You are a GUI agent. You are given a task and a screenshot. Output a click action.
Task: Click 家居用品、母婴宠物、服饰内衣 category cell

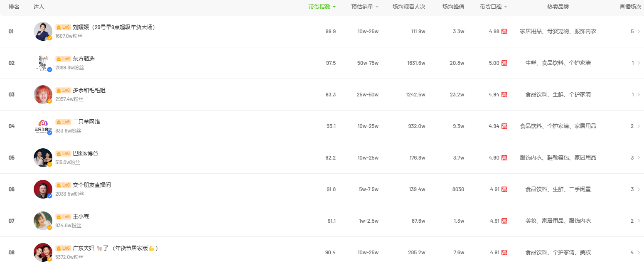(558, 32)
